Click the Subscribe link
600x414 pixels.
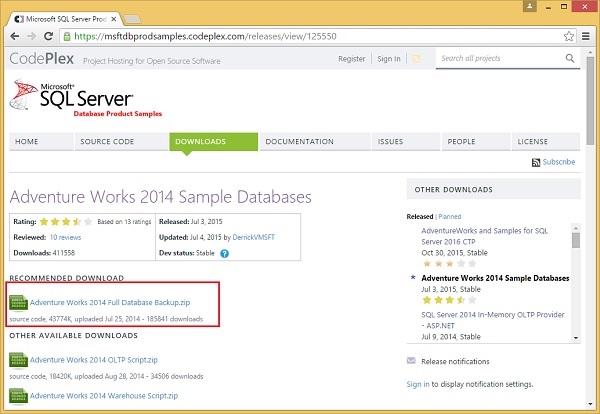click(x=559, y=162)
